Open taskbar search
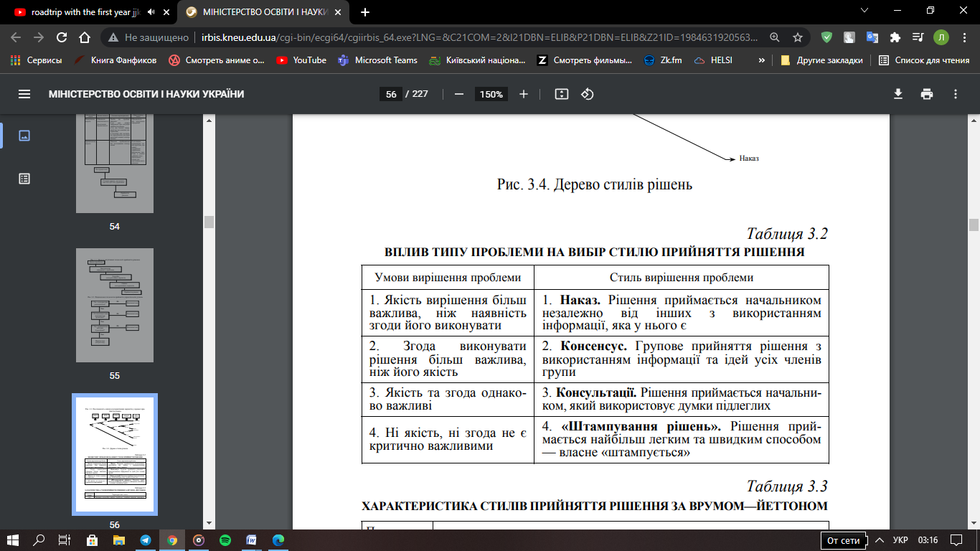Viewport: 980px width, 551px height. tap(40, 540)
